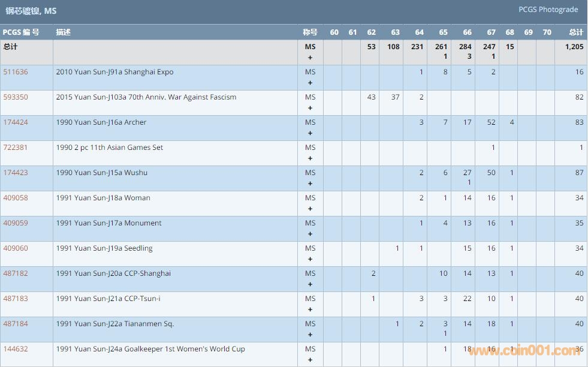Select the 174423 Wushu coin number
Image resolution: width=588 pixels, height=367 pixels.
pyautogui.click(x=16, y=173)
